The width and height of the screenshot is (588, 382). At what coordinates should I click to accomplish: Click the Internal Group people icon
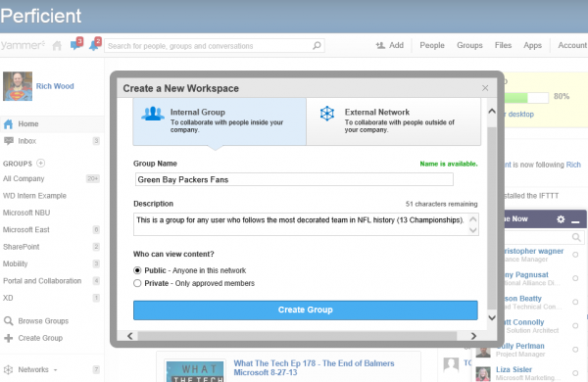[153, 114]
